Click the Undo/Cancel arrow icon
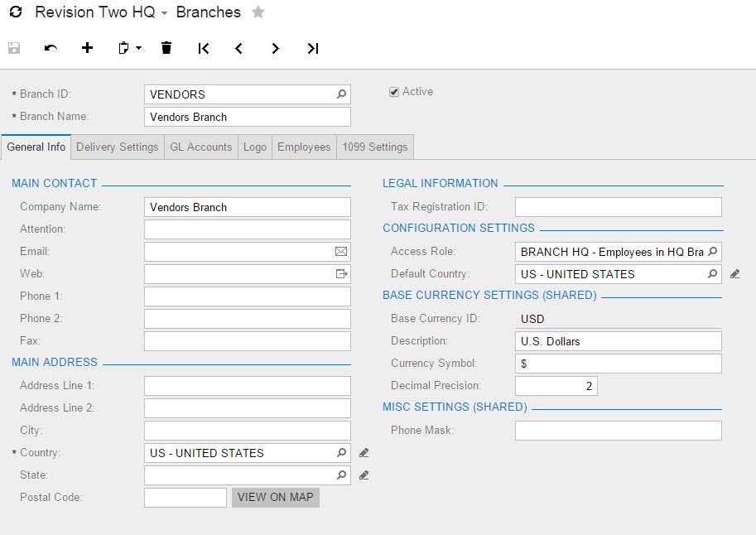This screenshot has width=756, height=535. pos(51,48)
